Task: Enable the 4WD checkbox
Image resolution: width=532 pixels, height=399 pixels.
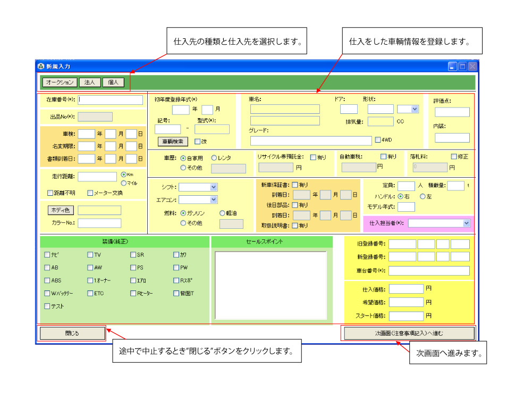Action: click(378, 140)
